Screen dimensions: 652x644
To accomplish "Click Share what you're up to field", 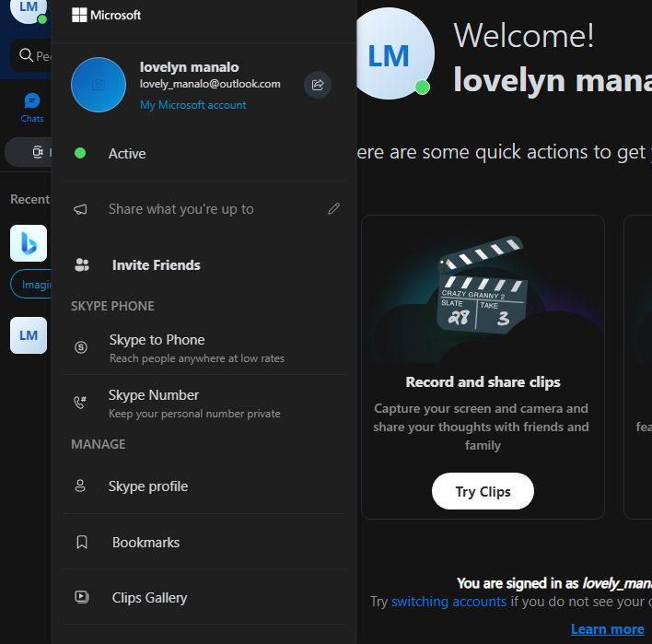I will [x=204, y=209].
